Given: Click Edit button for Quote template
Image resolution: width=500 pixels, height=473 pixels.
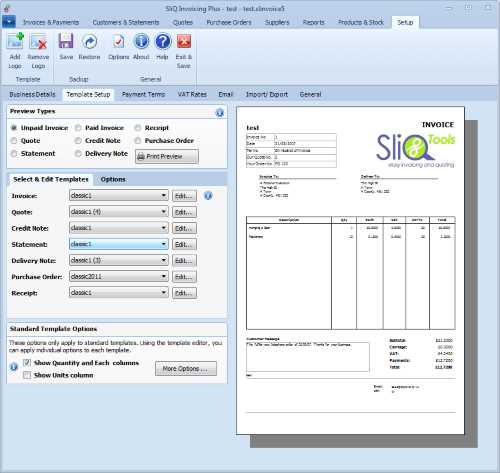Looking at the screenshot, I should click(184, 212).
